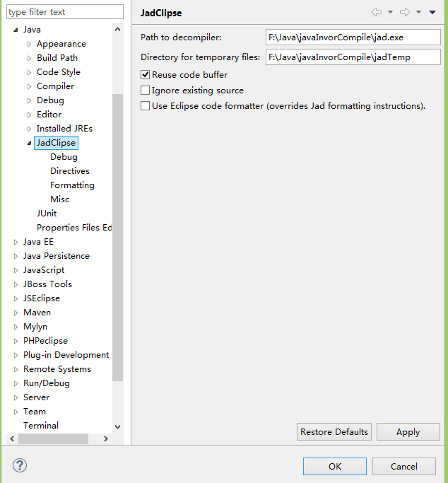448x483 pixels.
Task: Expand the Build Path node
Action: tap(29, 58)
